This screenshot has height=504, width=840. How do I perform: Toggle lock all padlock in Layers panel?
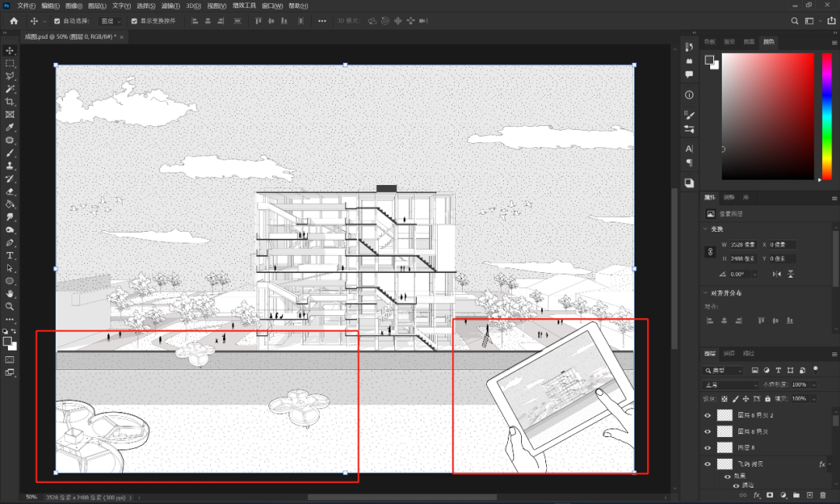[768, 399]
